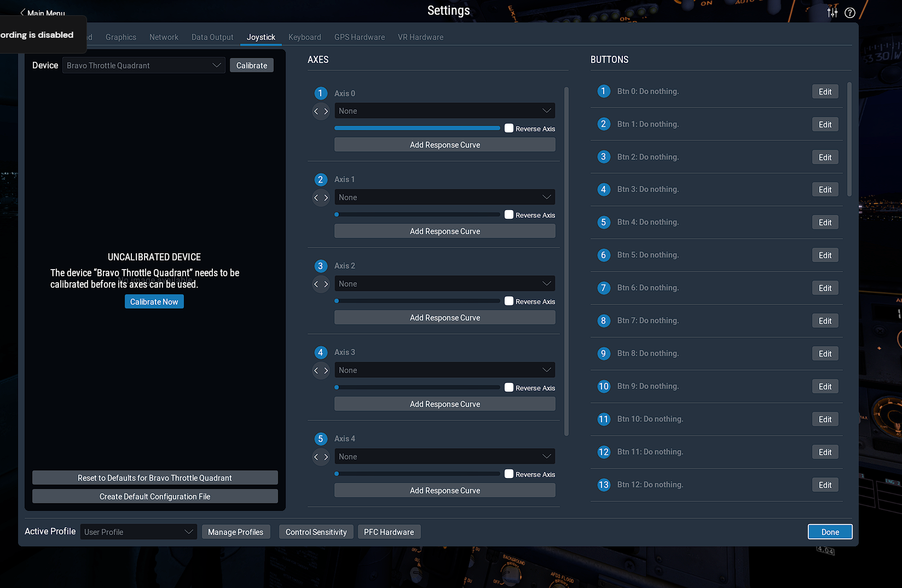The width and height of the screenshot is (902, 588).
Task: Check Reverse Axis for Axis 4
Action: 509,474
